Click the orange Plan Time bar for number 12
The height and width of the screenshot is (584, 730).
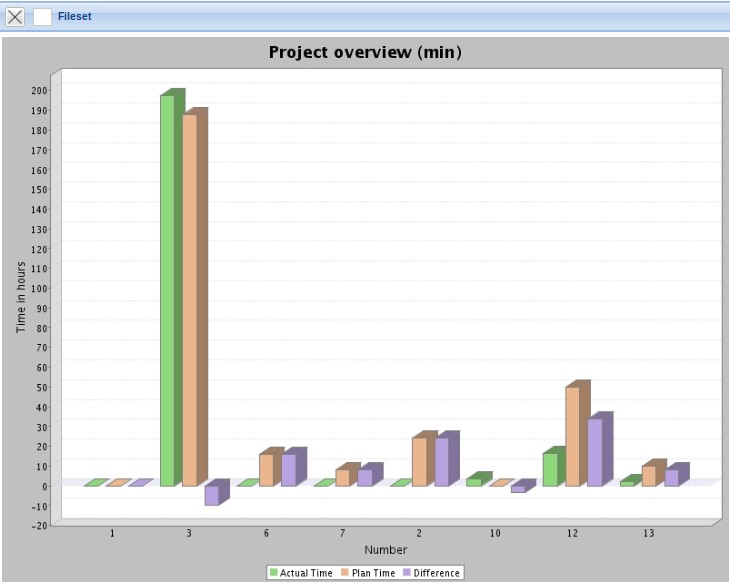[572, 436]
